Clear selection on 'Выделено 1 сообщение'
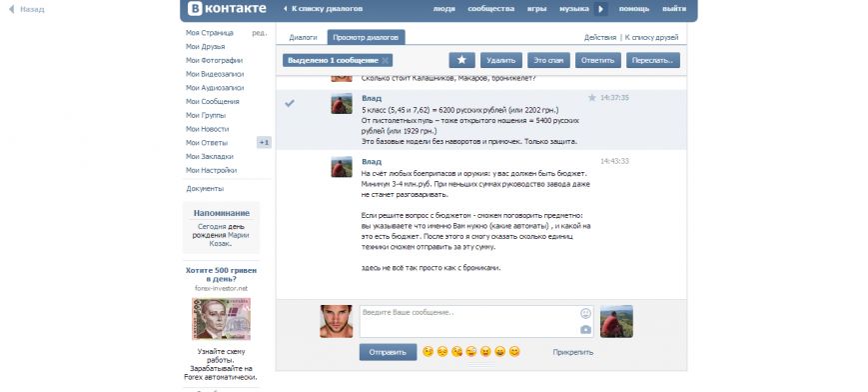Viewport: 868px width, 392px height. click(386, 60)
